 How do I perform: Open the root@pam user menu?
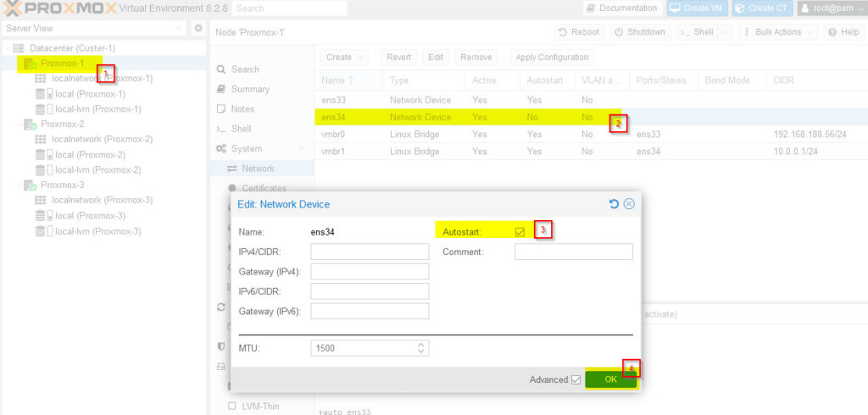point(831,8)
